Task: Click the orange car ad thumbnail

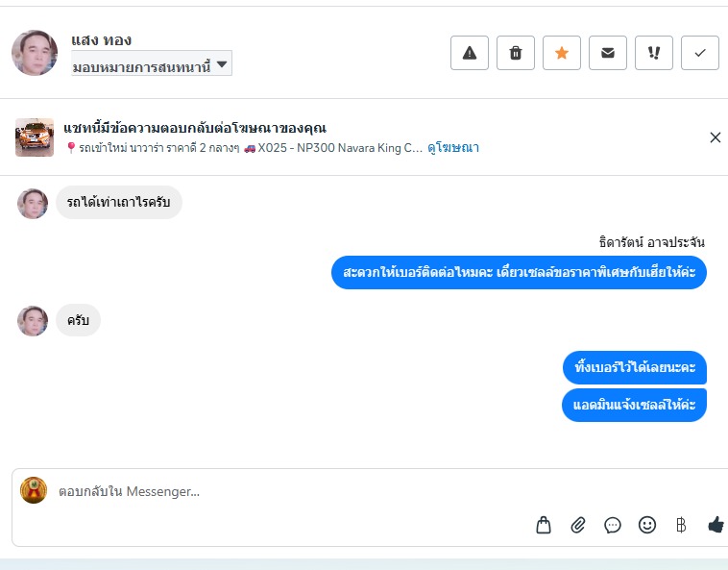Action: click(35, 137)
